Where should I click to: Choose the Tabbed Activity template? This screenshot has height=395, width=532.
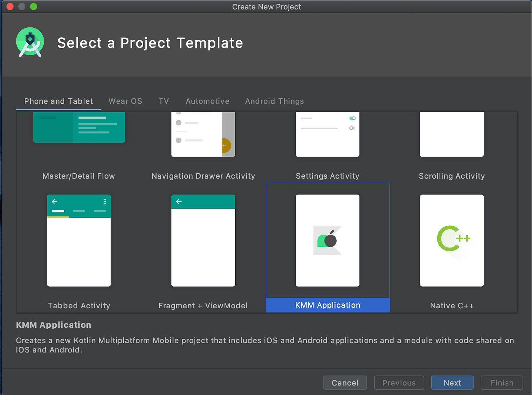(79, 240)
